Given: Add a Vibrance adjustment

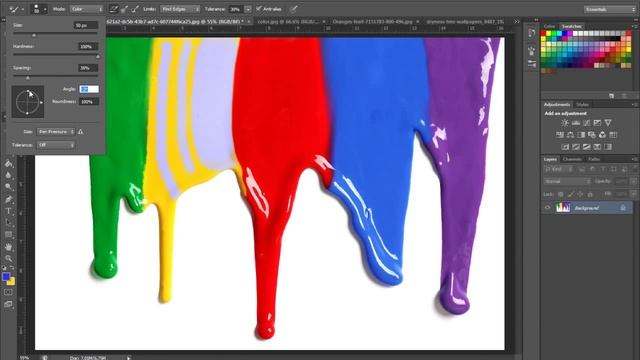Looking at the screenshot, I should (x=608, y=122).
